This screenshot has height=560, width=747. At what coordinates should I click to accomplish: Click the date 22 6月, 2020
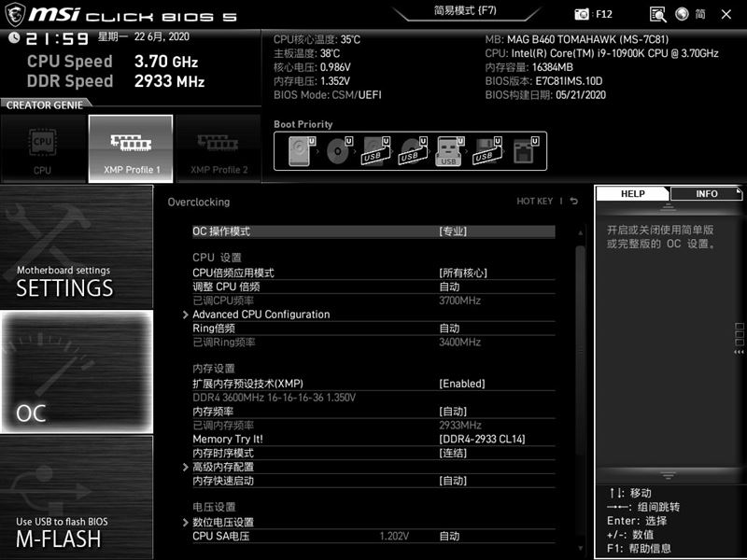click(x=162, y=36)
